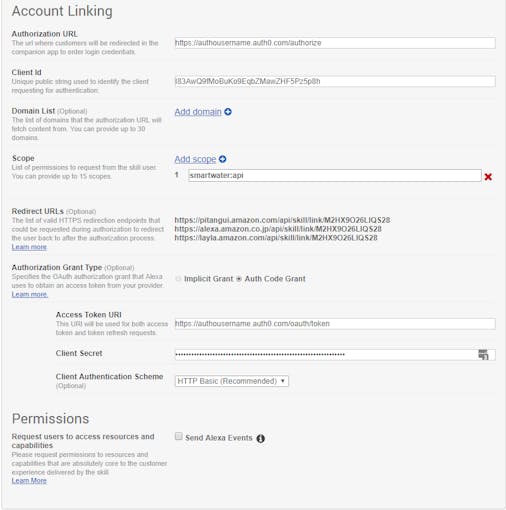Click the plus icon beside Add scope
This screenshot has width=506, height=510.
coord(222,159)
